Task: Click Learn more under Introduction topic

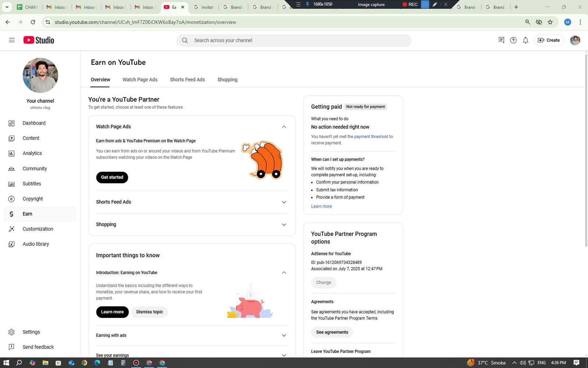Action: (x=112, y=312)
